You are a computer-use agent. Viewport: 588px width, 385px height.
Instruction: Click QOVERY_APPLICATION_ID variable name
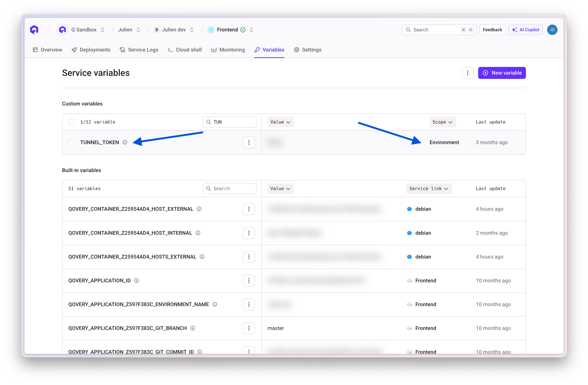click(x=100, y=280)
